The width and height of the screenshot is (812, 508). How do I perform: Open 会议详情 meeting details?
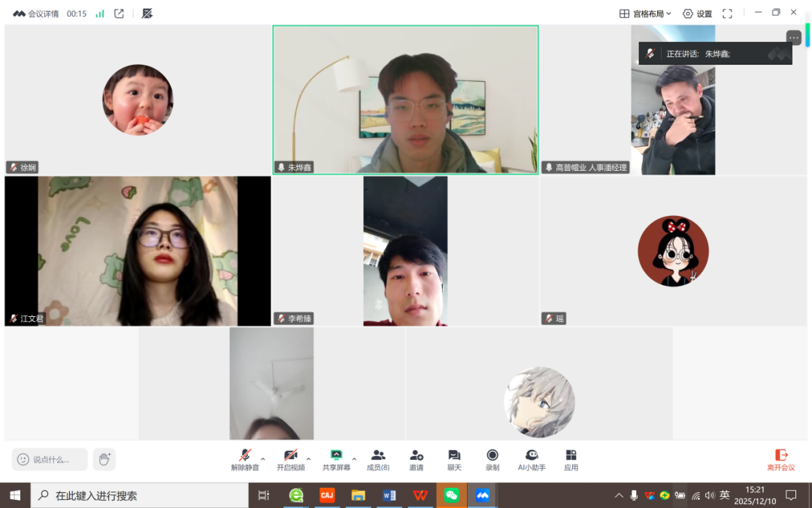(x=38, y=14)
